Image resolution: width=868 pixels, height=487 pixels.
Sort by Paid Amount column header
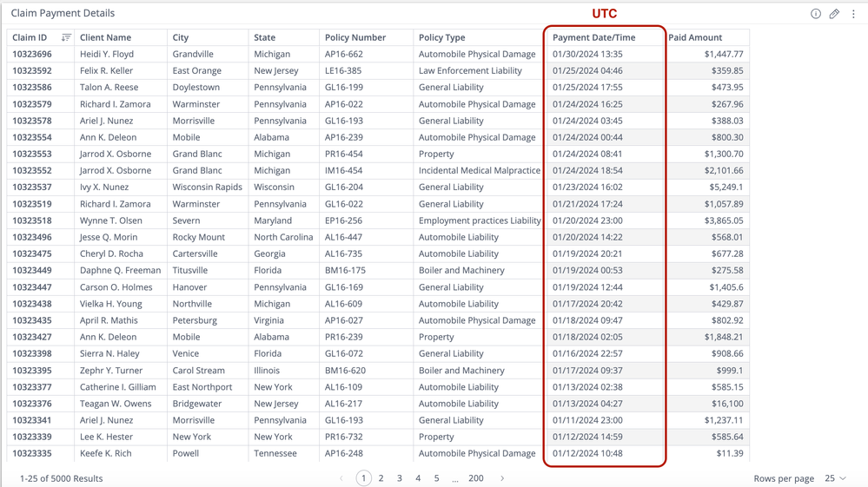[x=695, y=37]
